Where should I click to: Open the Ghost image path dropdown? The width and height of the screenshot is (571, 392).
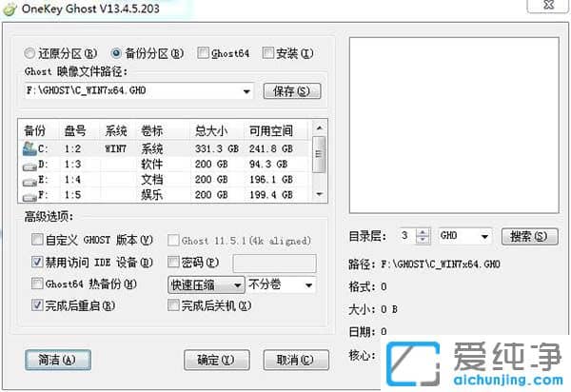coord(246,91)
